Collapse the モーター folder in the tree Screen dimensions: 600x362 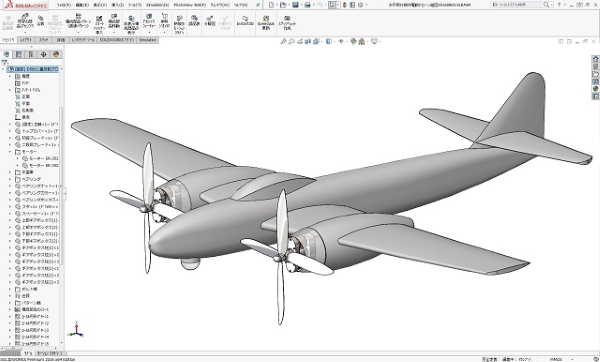[x=10, y=152]
